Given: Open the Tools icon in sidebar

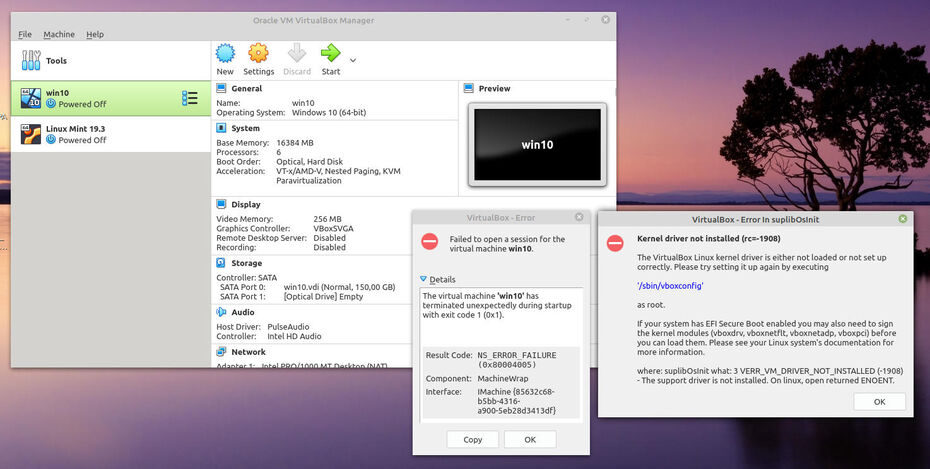Looking at the screenshot, I should (31, 61).
